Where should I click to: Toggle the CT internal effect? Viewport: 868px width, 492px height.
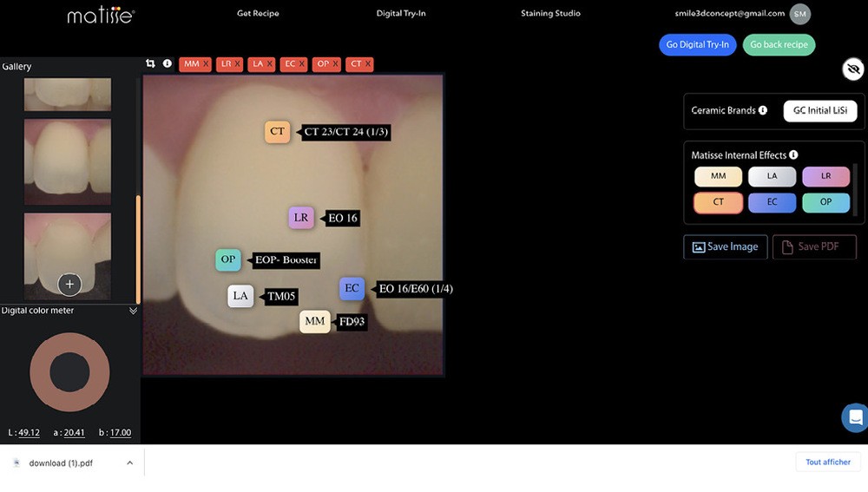(x=718, y=202)
